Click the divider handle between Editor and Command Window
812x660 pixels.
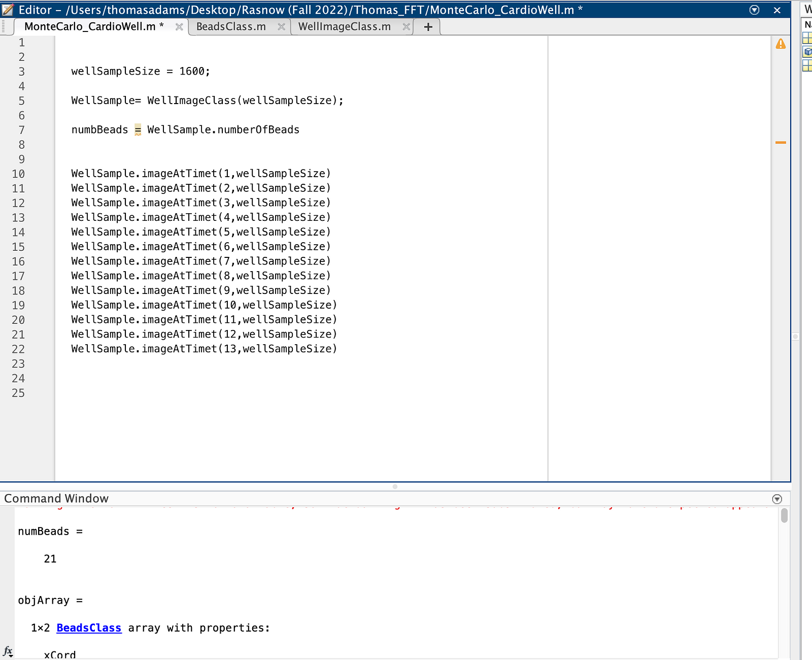tap(395, 486)
